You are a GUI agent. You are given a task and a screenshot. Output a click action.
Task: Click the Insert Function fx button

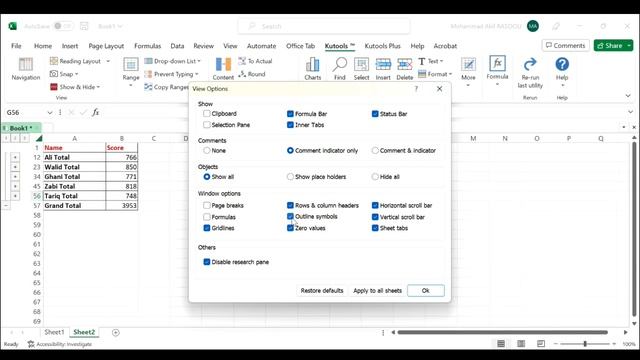(96, 112)
